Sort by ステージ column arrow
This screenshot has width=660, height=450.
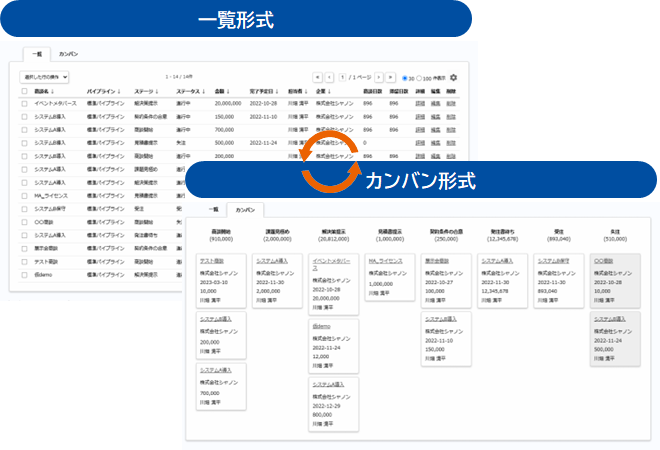pyautogui.click(x=157, y=91)
